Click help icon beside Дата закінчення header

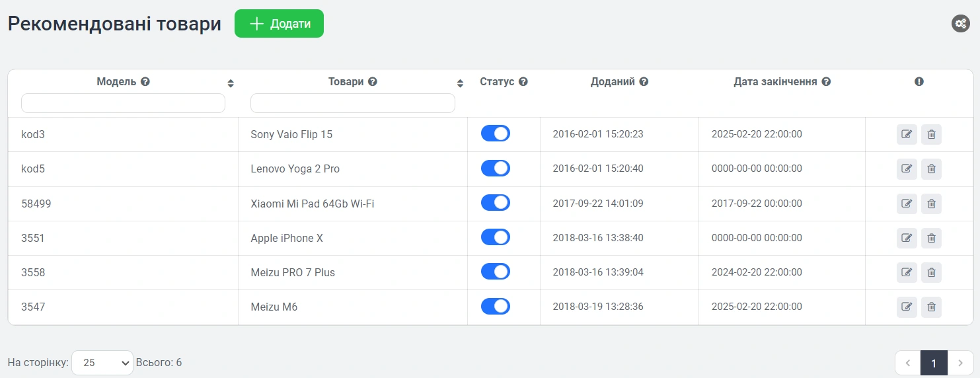click(x=826, y=82)
